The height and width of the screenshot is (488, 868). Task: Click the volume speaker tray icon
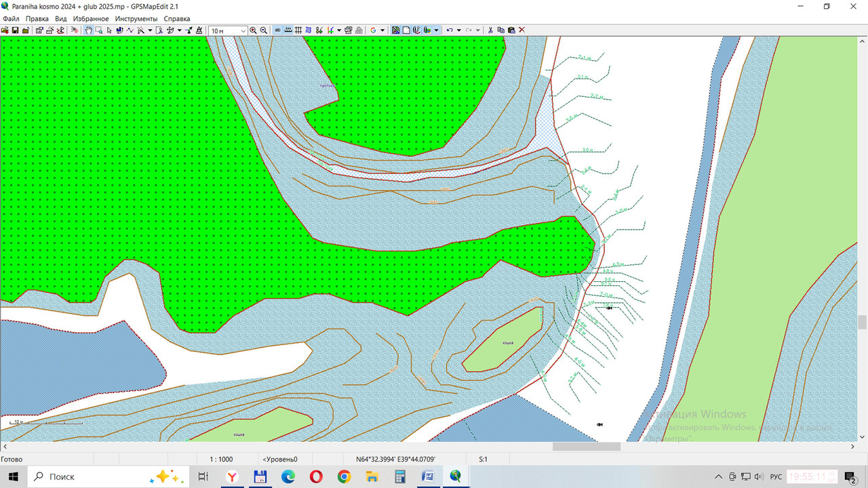tap(758, 476)
